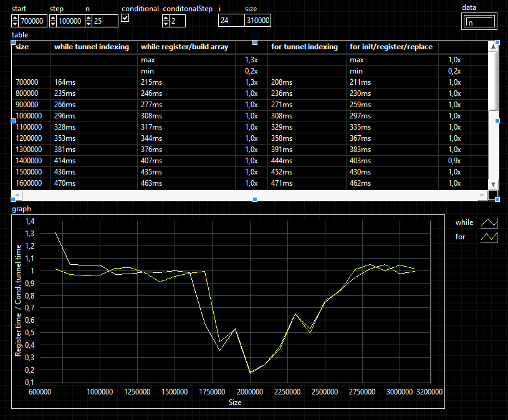The image size is (508, 420).
Task: Click the size indicator showing 310000
Action: (258, 21)
